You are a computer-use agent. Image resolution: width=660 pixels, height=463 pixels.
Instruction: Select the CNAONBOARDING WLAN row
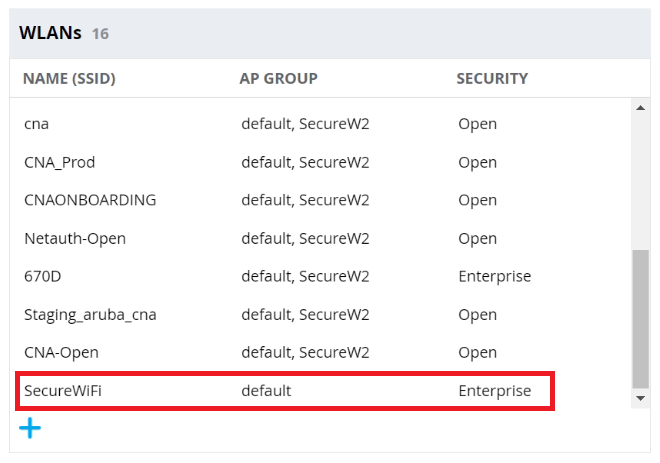(x=90, y=200)
